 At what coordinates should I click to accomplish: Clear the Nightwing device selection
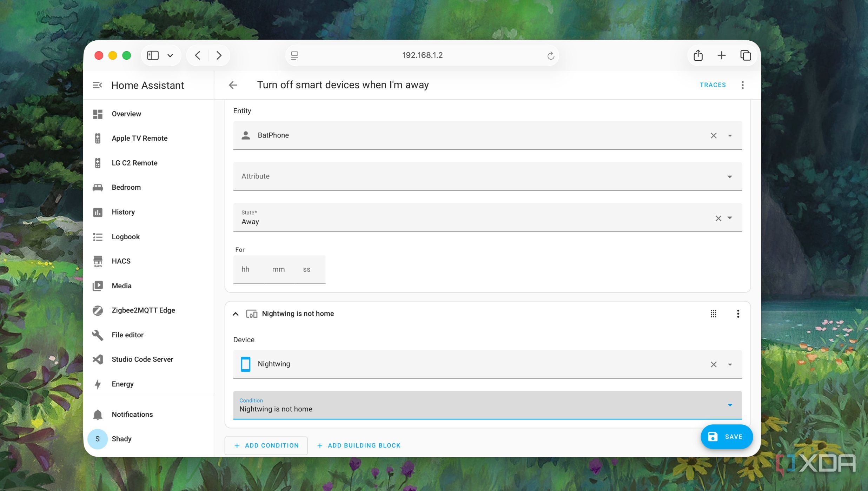pos(714,365)
